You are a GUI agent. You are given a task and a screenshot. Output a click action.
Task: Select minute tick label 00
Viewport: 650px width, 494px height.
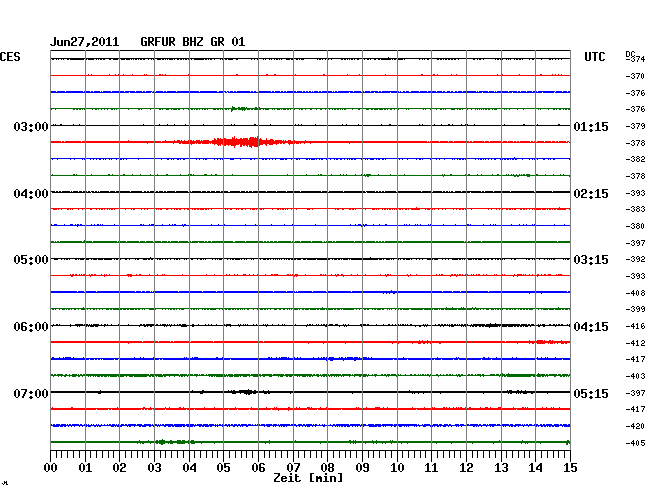coord(51,468)
